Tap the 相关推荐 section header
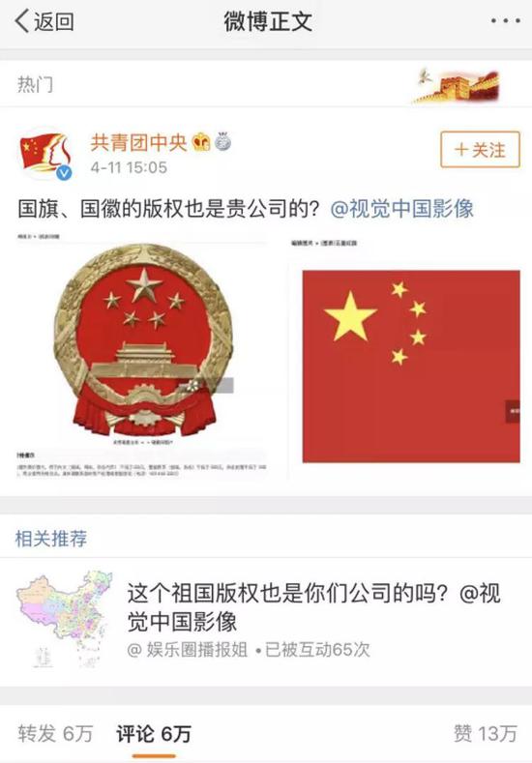 pos(51,539)
